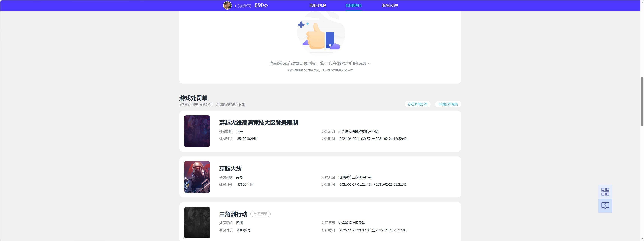This screenshot has height=241, width=644.
Task: Click 行为违反腾讯游戏用户协议 reason text
Action: coord(358,132)
